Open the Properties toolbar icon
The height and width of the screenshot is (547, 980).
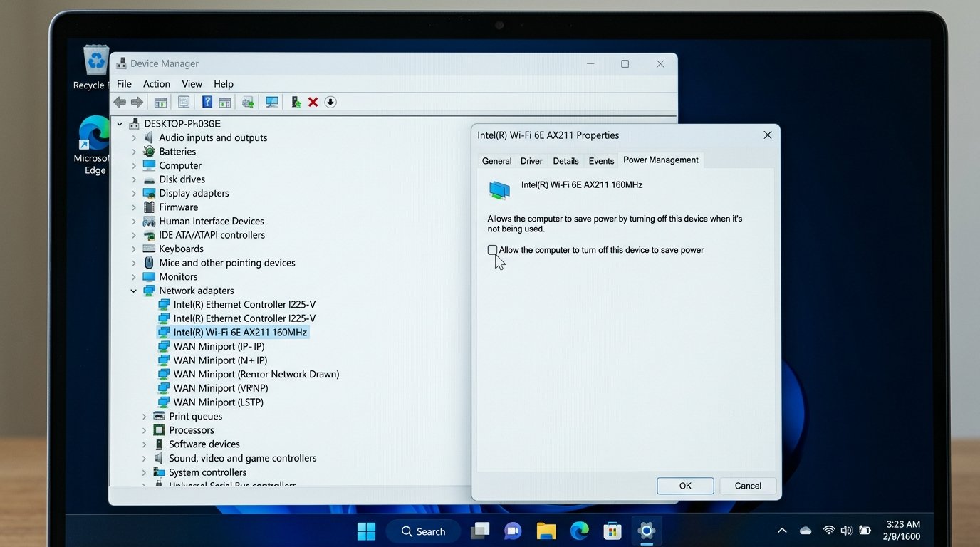click(184, 103)
